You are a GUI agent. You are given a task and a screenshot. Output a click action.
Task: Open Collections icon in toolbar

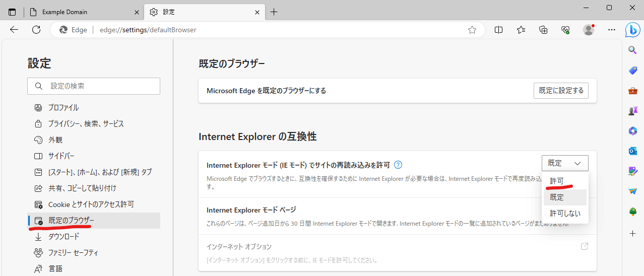coord(543,30)
